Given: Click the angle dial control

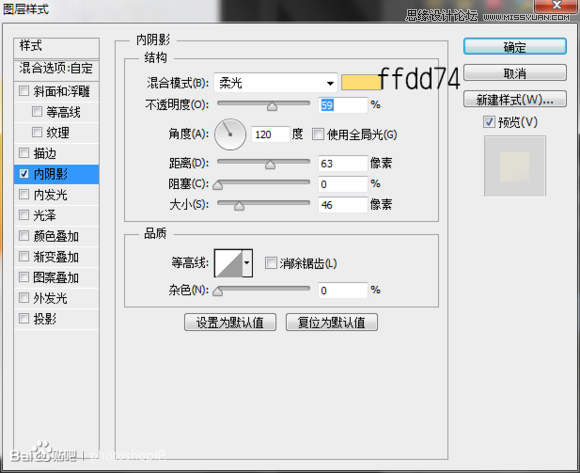Looking at the screenshot, I should click(230, 134).
